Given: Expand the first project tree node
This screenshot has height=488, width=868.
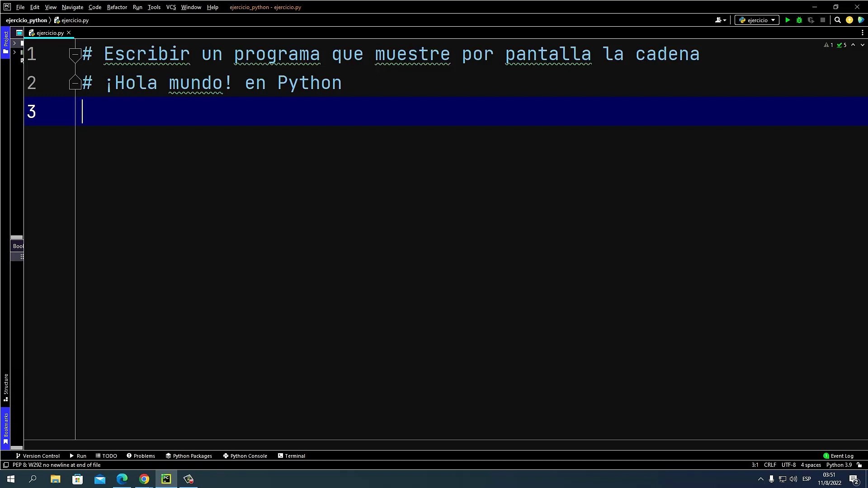Looking at the screenshot, I should [14, 43].
